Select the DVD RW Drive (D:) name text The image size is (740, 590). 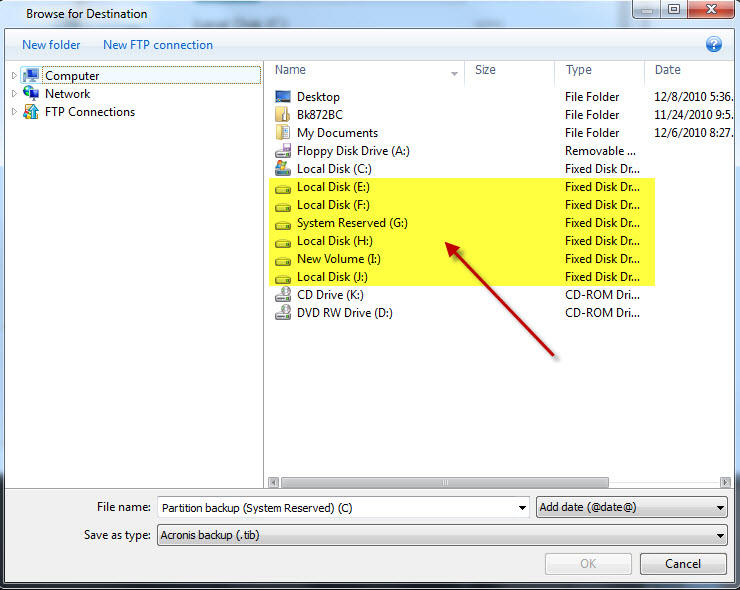(345, 312)
